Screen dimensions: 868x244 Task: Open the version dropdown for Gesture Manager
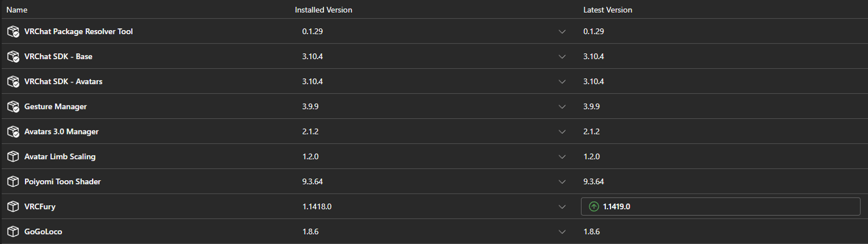click(x=562, y=107)
